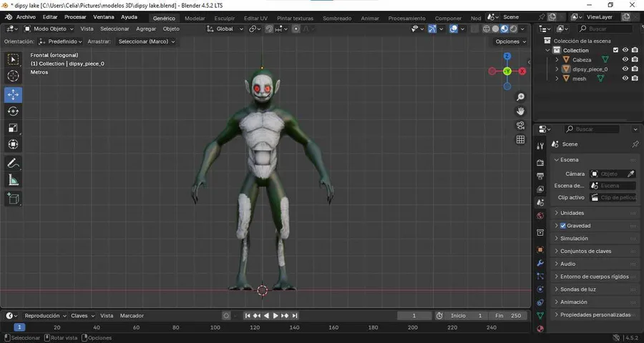The width and height of the screenshot is (644, 343).
Task: Click the red X axis gizmo
Action: pyautogui.click(x=522, y=71)
